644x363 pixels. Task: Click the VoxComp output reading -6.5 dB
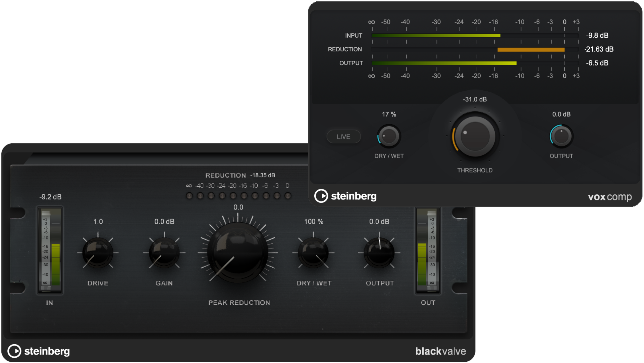click(x=597, y=63)
